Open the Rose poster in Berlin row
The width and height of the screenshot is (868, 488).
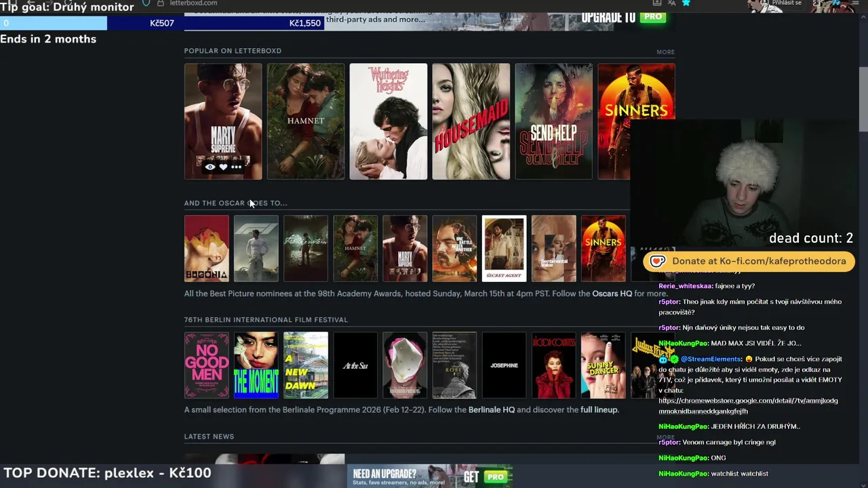[454, 365]
